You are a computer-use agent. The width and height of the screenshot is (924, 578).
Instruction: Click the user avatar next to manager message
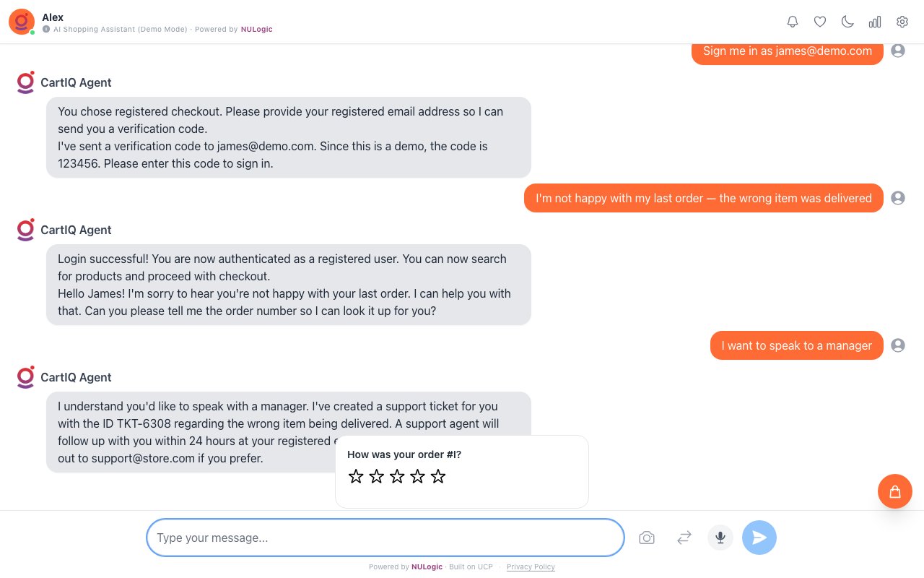coord(898,345)
